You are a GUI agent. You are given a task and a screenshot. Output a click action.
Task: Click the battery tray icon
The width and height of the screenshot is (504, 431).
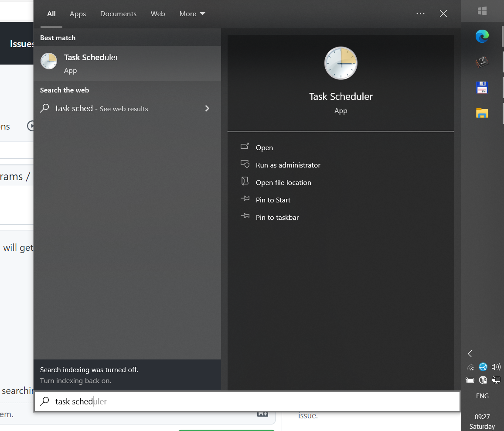tap(470, 380)
